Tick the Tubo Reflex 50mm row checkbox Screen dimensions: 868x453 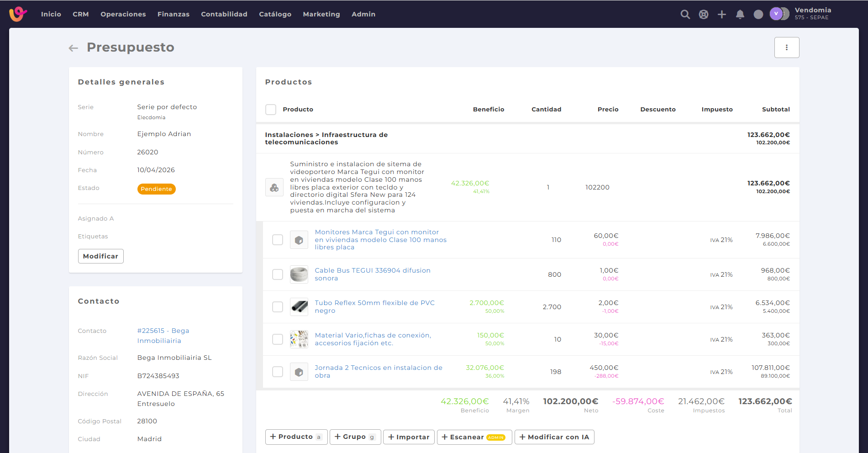pos(278,307)
